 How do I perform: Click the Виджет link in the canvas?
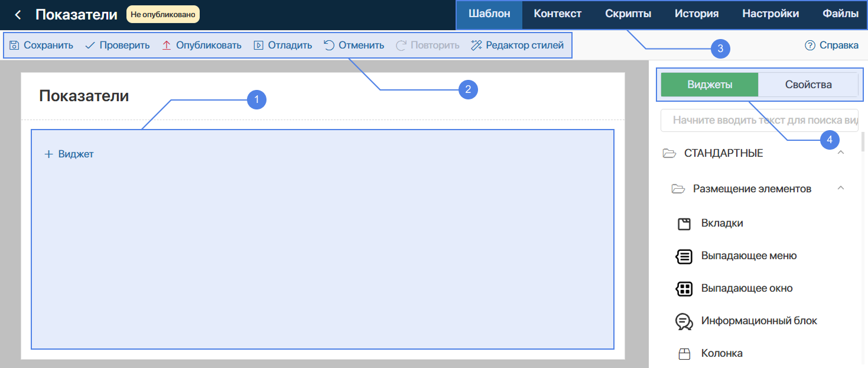(x=76, y=154)
